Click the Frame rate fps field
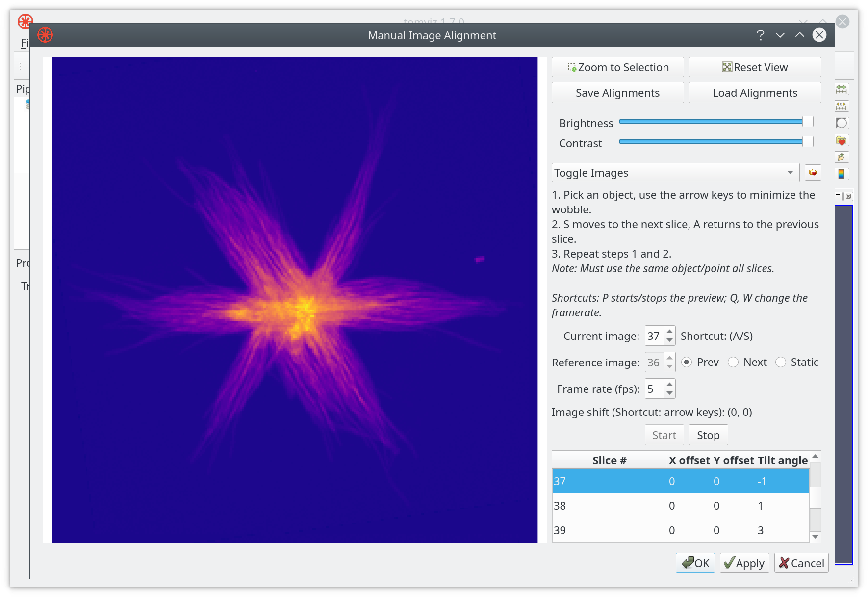This screenshot has width=868, height=597. click(655, 389)
